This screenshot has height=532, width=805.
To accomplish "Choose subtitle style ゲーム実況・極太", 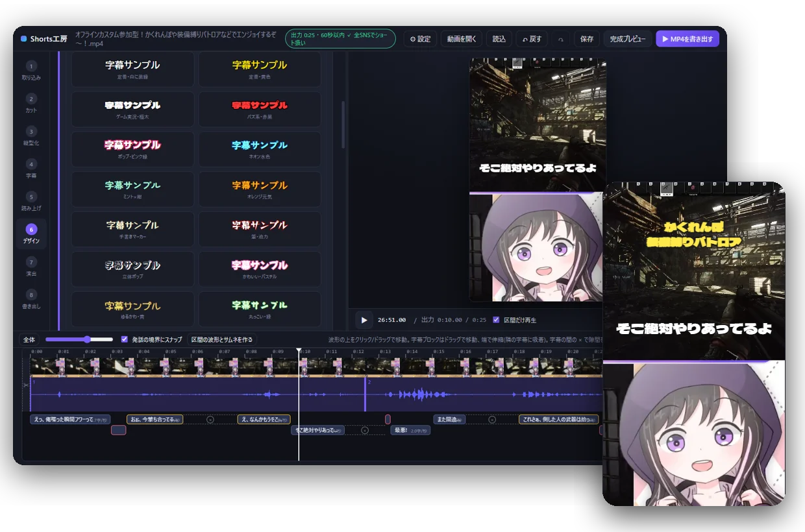I will click(x=132, y=109).
